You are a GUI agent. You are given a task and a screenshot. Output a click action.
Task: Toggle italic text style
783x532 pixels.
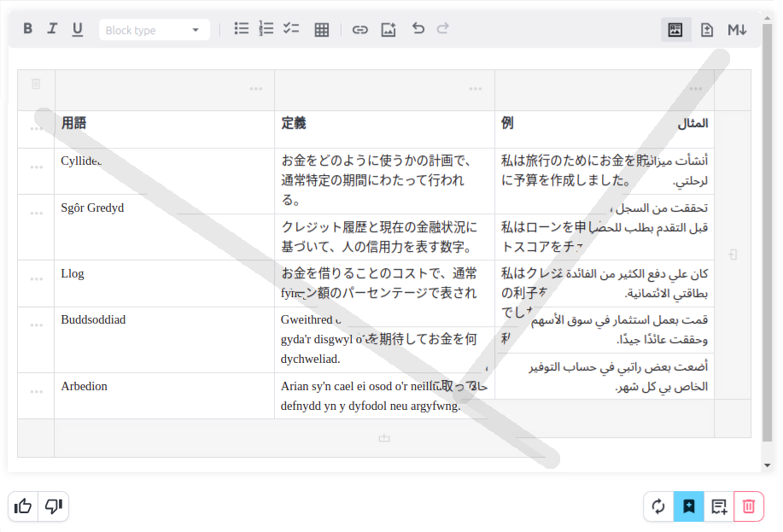pos(52,29)
